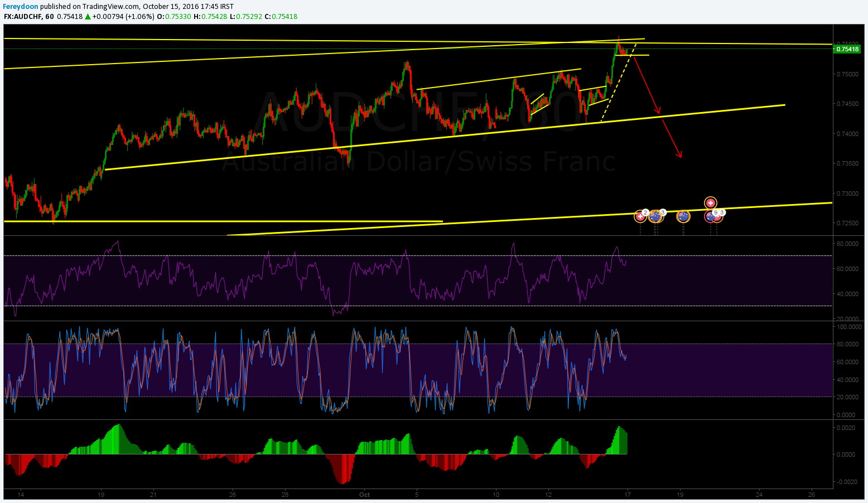The height and width of the screenshot is (503, 868).
Task: Click the 0.74500 price axis label
Action: coord(847,104)
